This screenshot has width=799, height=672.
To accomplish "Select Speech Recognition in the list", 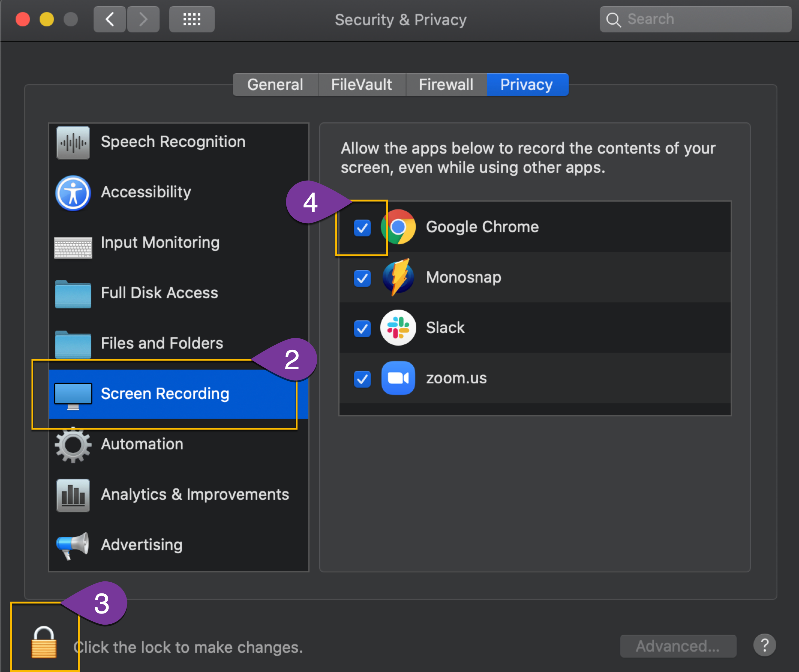I will (x=173, y=142).
